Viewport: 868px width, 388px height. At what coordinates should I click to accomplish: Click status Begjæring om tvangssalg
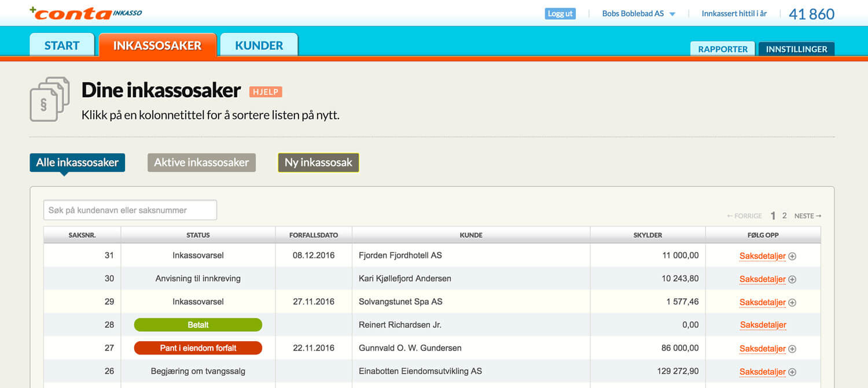pyautogui.click(x=198, y=371)
